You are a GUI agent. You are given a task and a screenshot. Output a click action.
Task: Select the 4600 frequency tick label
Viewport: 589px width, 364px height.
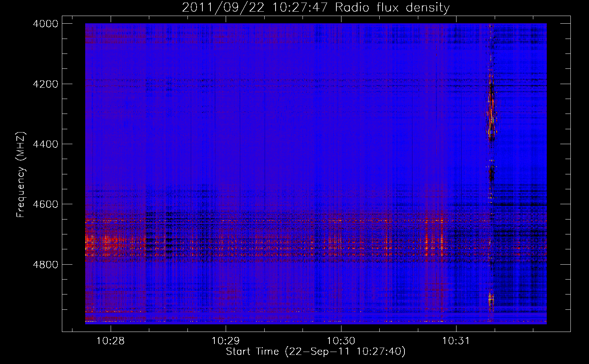(46, 204)
